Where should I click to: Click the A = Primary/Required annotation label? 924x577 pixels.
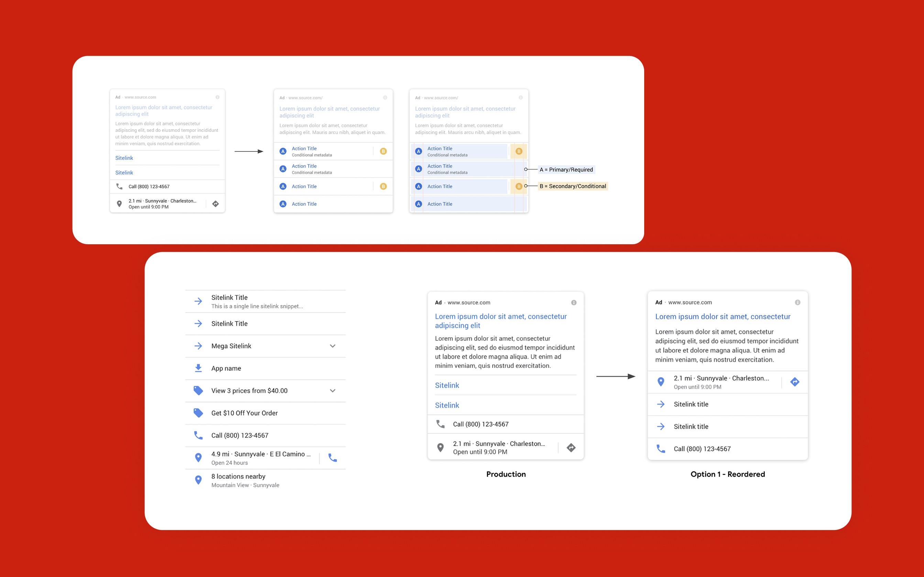[566, 169]
